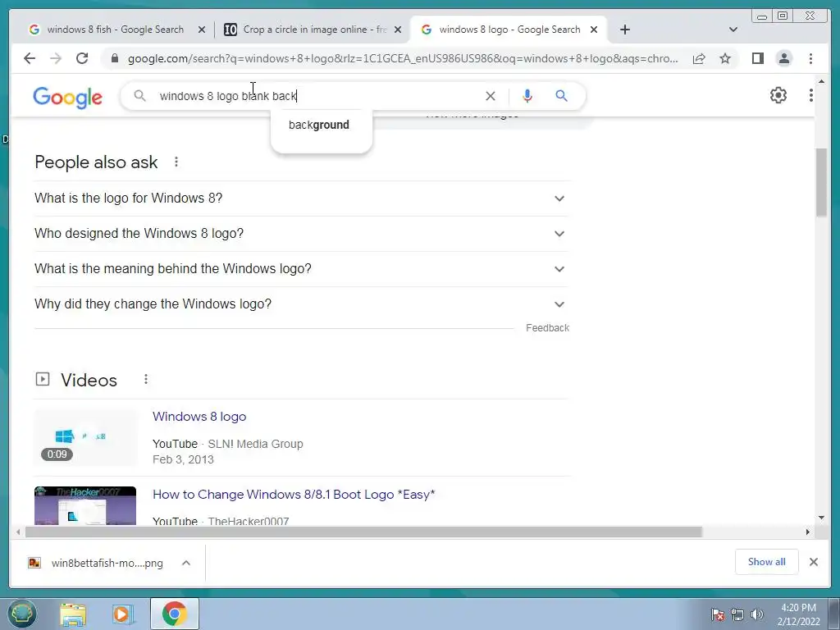
Task: Open the Chrome profile avatar
Action: point(784,58)
